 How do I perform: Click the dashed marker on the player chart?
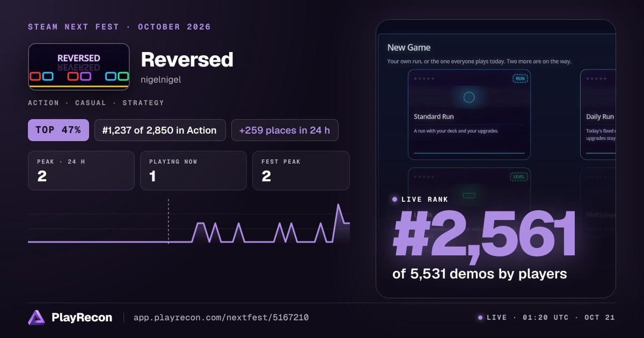[x=169, y=221]
